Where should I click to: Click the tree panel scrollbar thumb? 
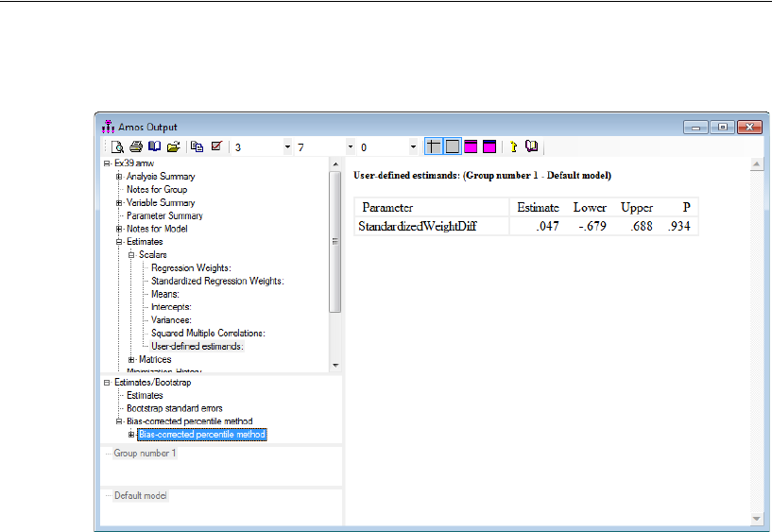[x=335, y=242]
